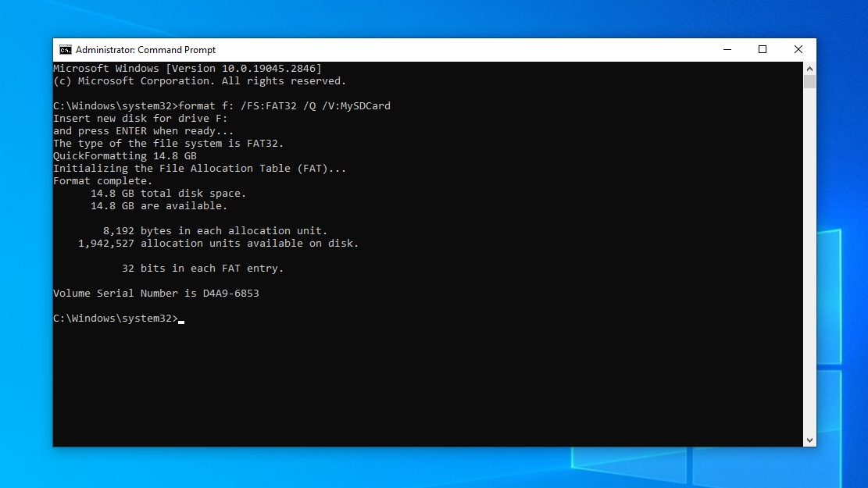
Task: Click 'The type of the file system is FAT32.'
Action: [x=168, y=144]
